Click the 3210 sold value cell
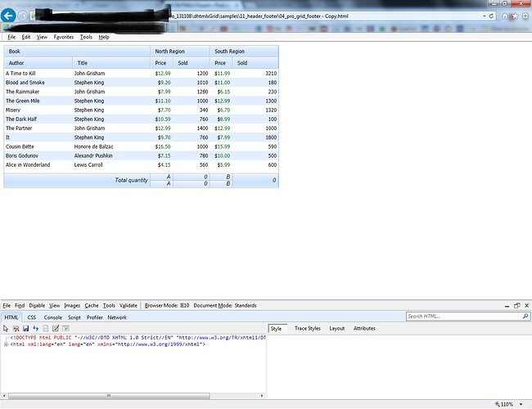532x409 pixels. pyautogui.click(x=255, y=74)
